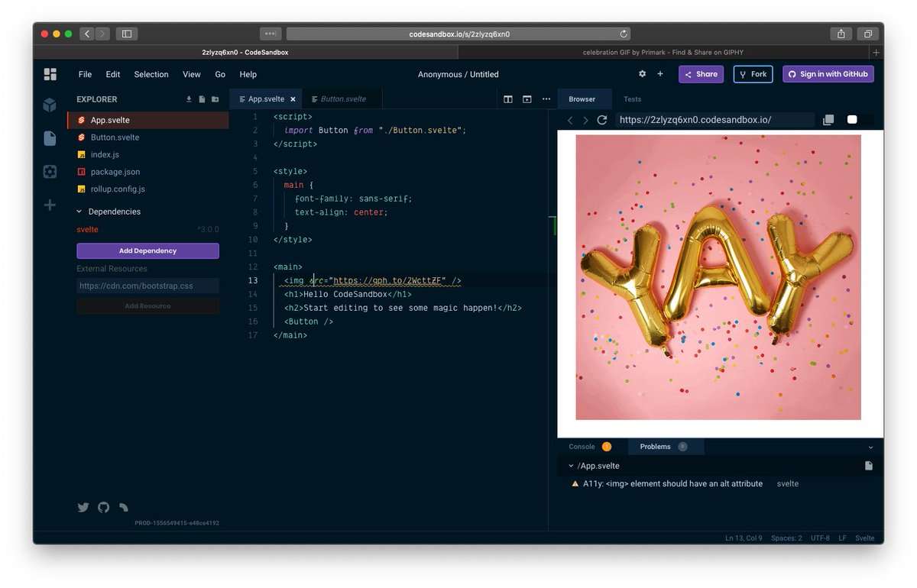Viewport: 917px width, 588px height.
Task: Click the sandbox info cube icon
Action: [50, 105]
